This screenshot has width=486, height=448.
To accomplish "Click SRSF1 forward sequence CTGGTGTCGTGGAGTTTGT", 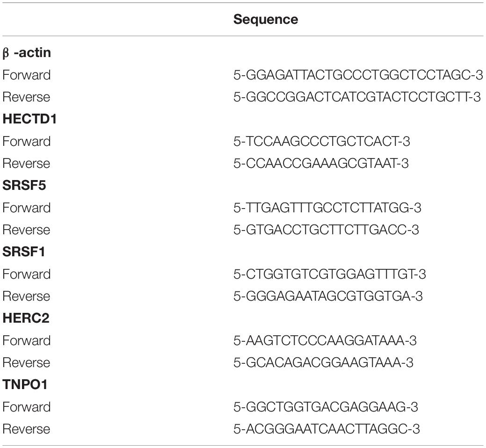I will point(330,274).
